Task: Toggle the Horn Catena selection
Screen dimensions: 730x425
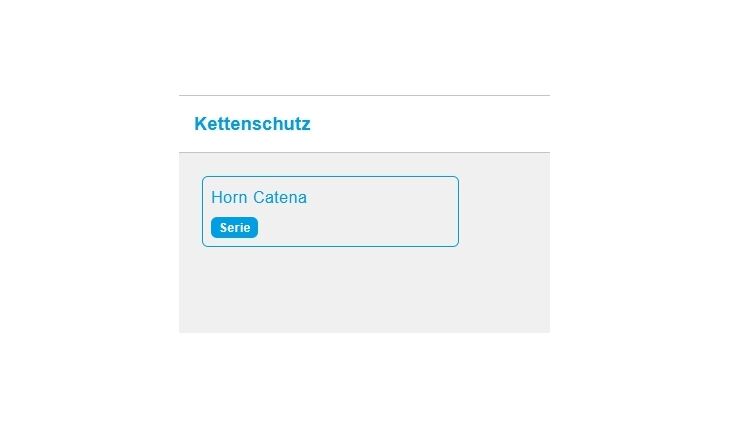Action: pos(330,211)
